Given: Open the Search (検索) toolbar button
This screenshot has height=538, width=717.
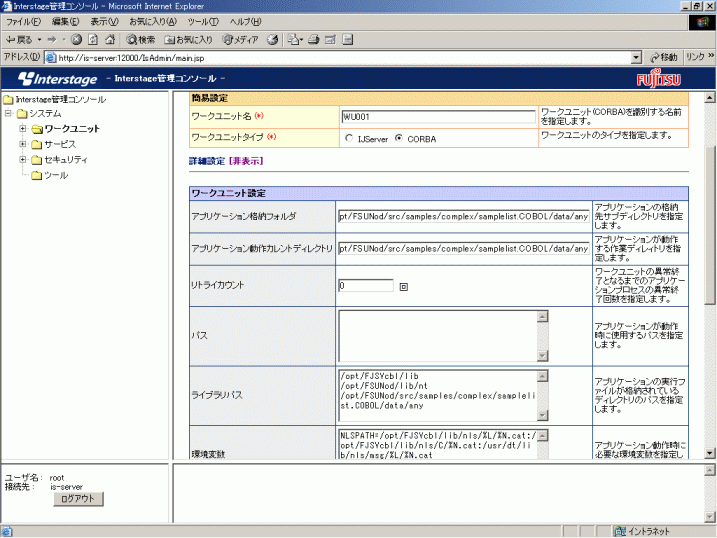Looking at the screenshot, I should click(x=141, y=40).
